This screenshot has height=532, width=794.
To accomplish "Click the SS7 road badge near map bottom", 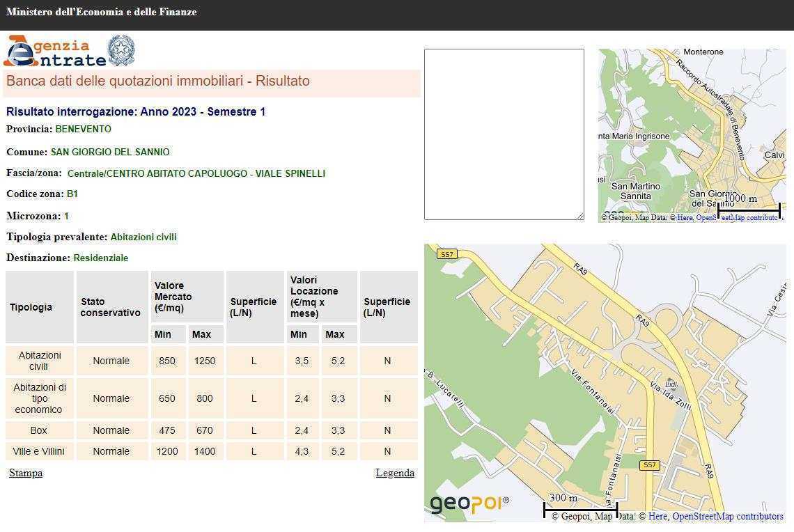I will pos(649,464).
